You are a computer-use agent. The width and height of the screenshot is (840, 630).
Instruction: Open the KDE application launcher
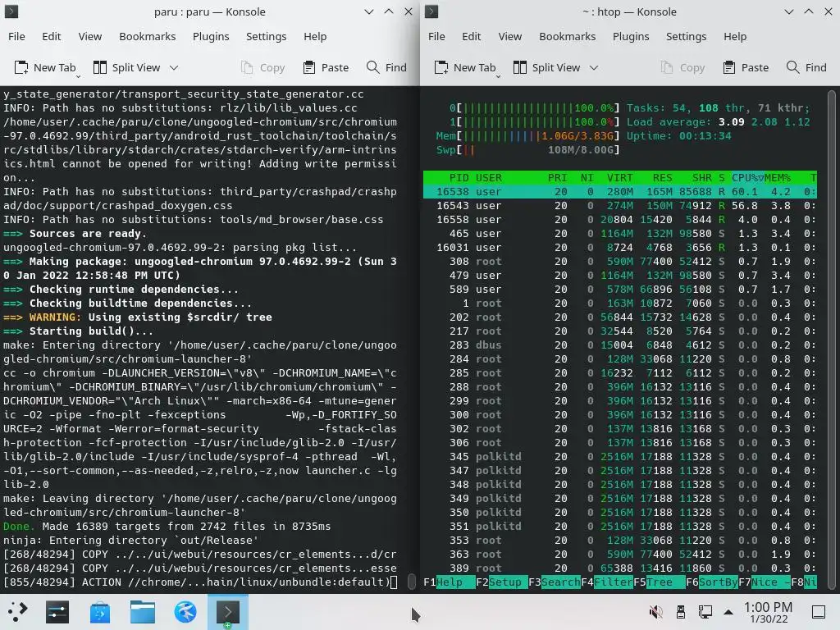tap(17, 612)
